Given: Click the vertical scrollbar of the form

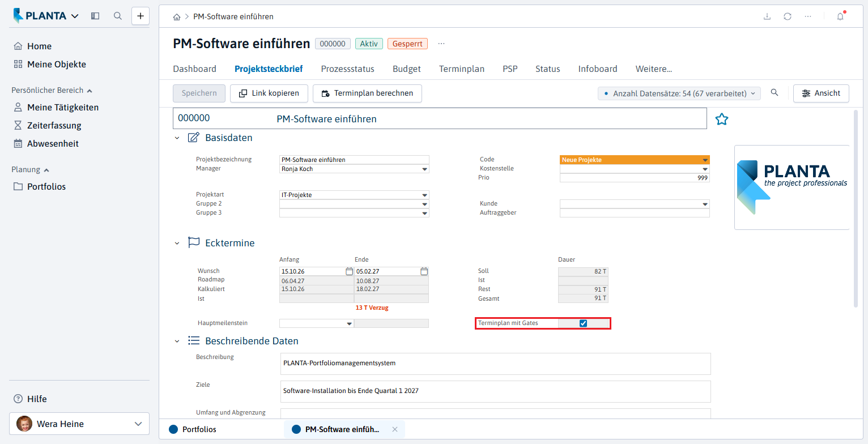Looking at the screenshot, I should pyautogui.click(x=856, y=208).
